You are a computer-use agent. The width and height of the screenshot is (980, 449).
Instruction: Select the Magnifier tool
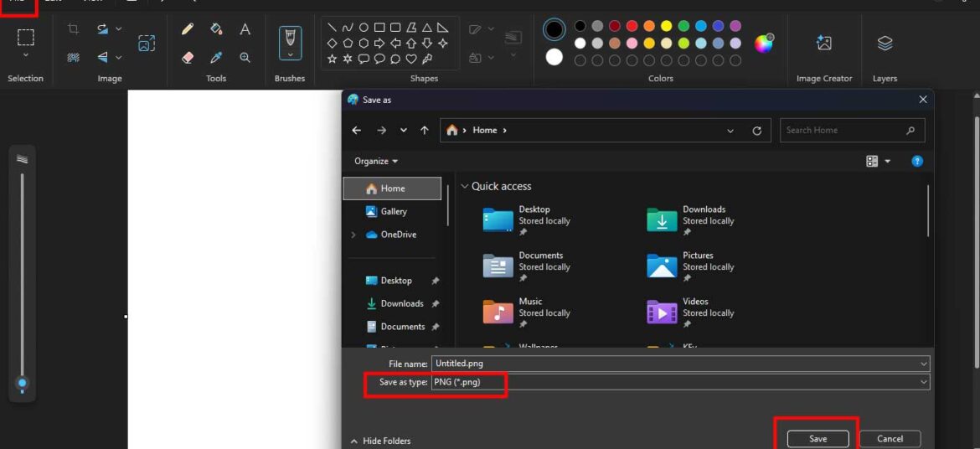(x=245, y=58)
